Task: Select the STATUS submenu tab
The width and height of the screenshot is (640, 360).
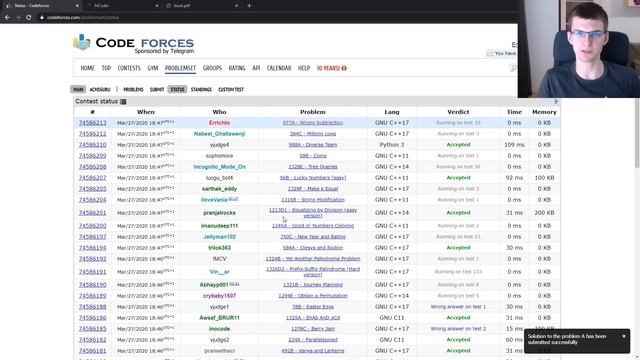Action: [x=177, y=89]
